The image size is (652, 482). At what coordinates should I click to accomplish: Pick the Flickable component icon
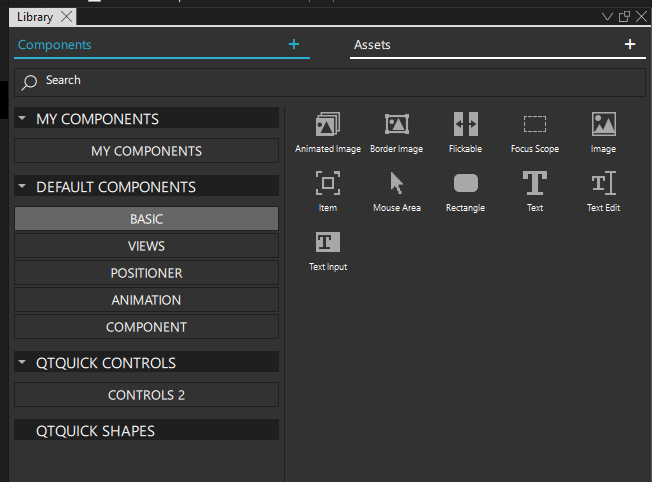click(x=465, y=124)
